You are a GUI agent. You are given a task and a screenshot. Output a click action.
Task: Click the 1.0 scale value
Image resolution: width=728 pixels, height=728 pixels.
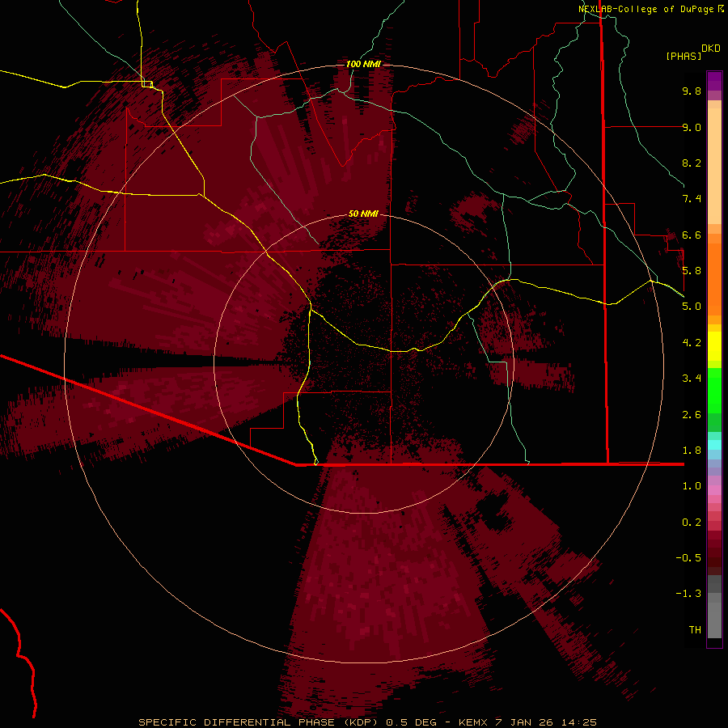[x=692, y=486]
